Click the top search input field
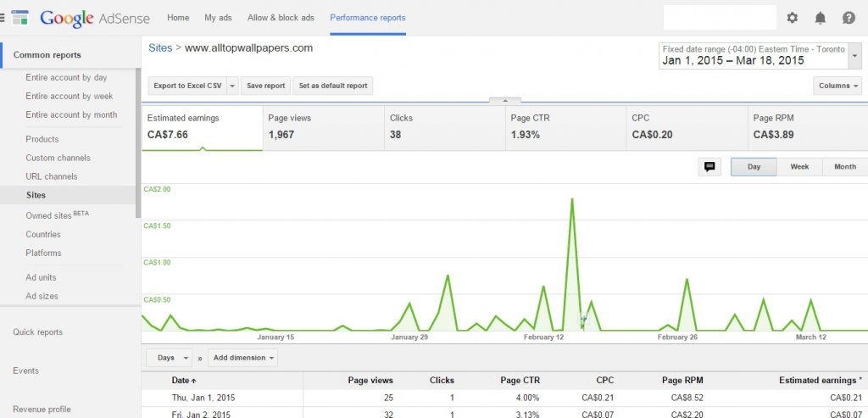This screenshot has width=868, height=418. [719, 18]
